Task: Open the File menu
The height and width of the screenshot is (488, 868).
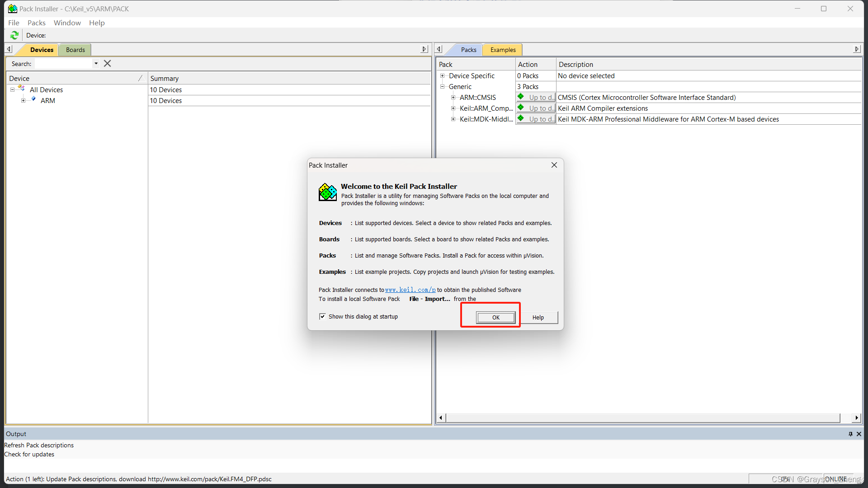Action: pos(14,23)
